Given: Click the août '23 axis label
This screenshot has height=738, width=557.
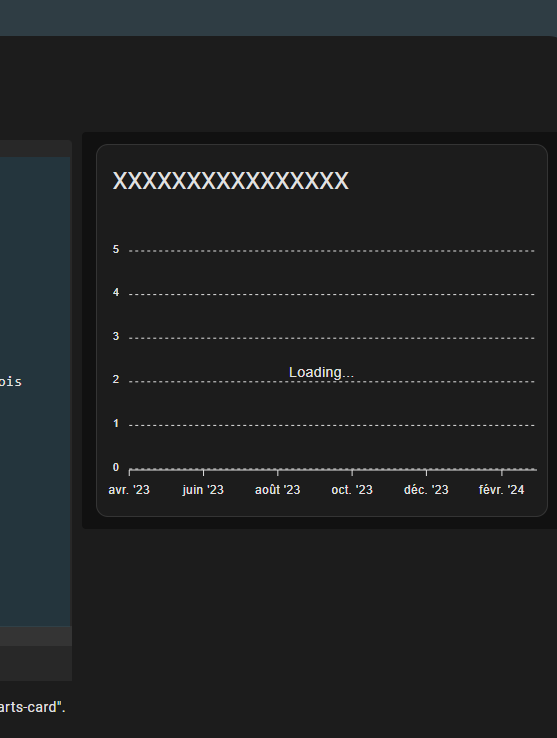Looking at the screenshot, I should coord(277,490).
